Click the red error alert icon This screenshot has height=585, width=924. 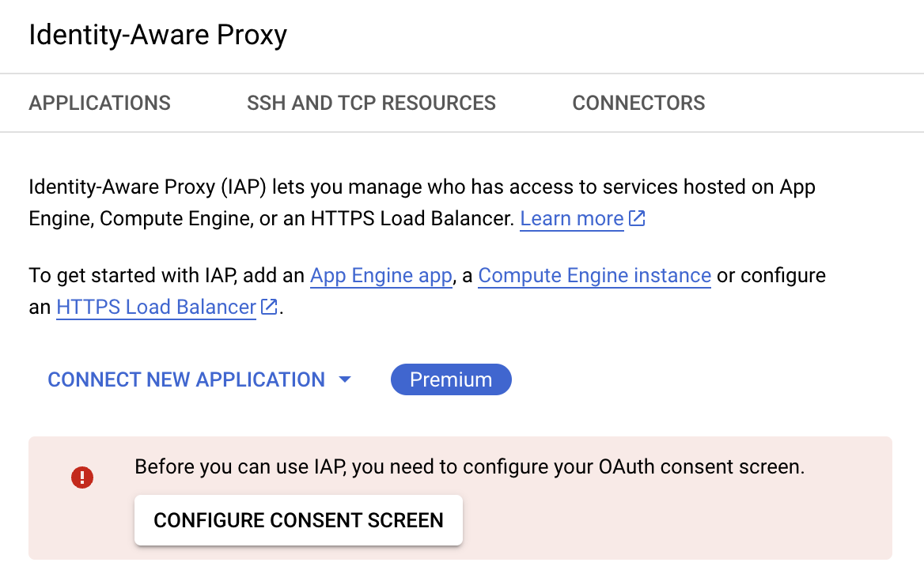click(x=82, y=477)
